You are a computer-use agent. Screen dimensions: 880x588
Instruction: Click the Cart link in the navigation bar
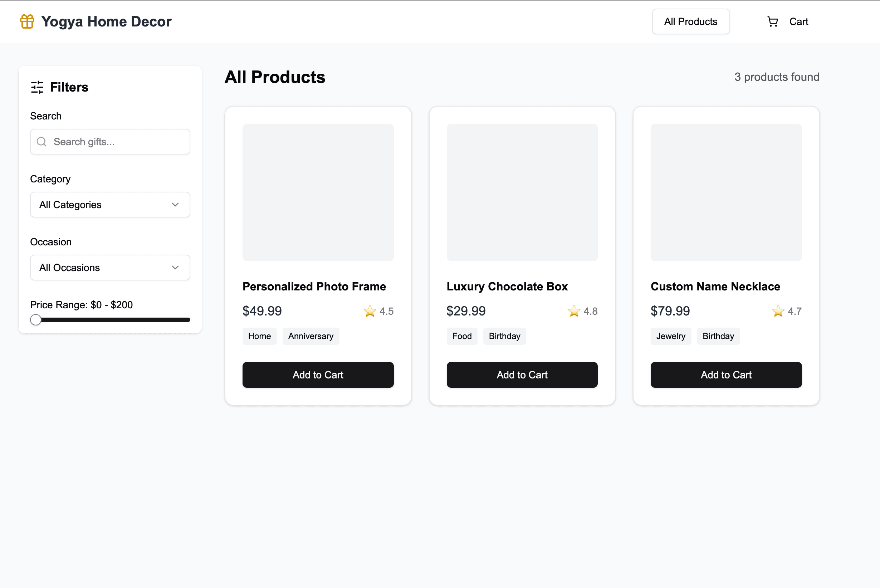click(799, 21)
